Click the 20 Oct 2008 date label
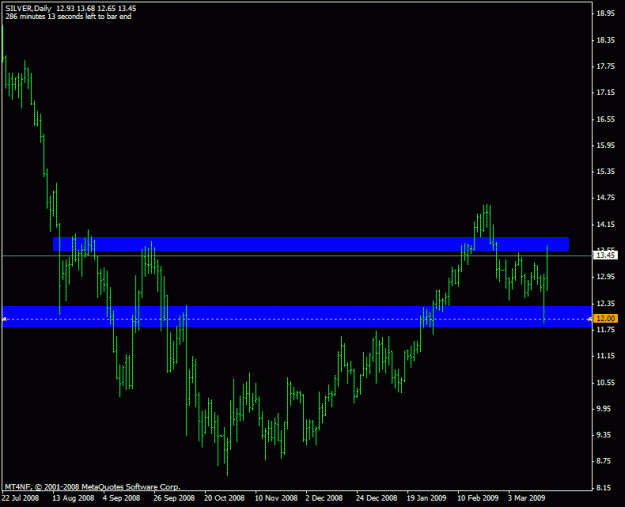 click(224, 498)
